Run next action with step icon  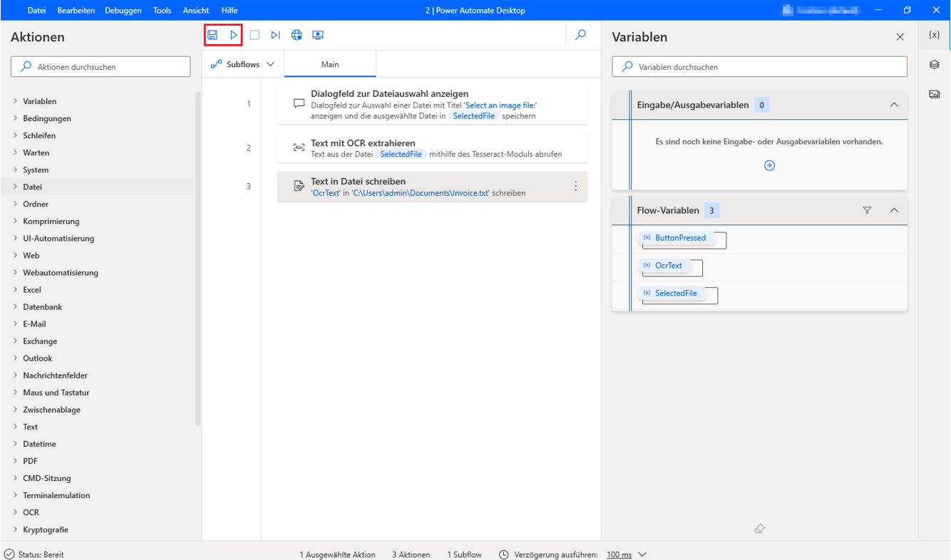[275, 35]
